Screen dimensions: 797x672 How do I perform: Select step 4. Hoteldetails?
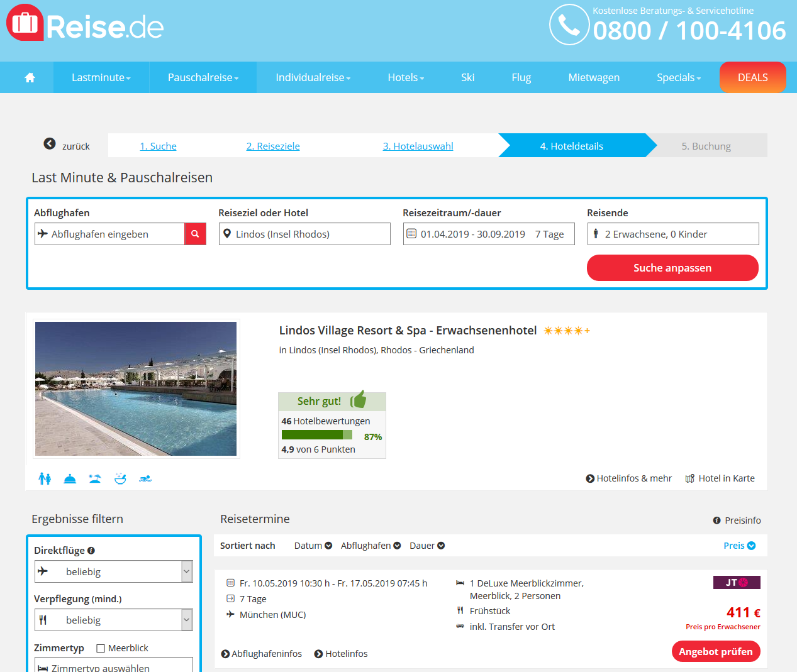pos(572,146)
